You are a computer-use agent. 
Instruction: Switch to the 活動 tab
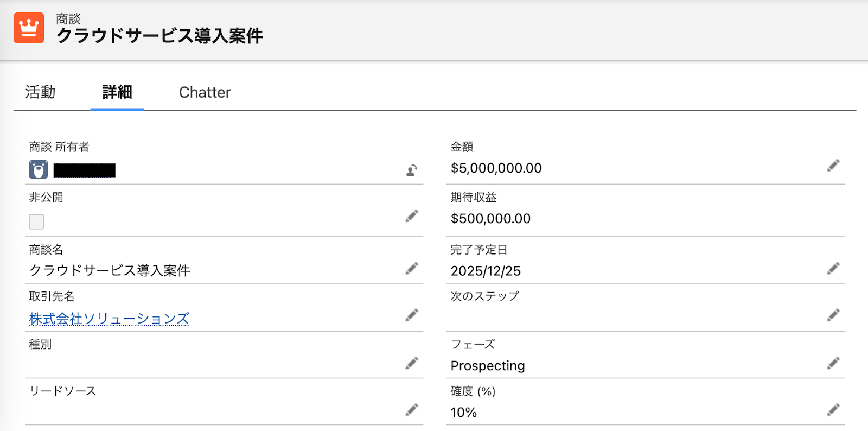pos(40,92)
